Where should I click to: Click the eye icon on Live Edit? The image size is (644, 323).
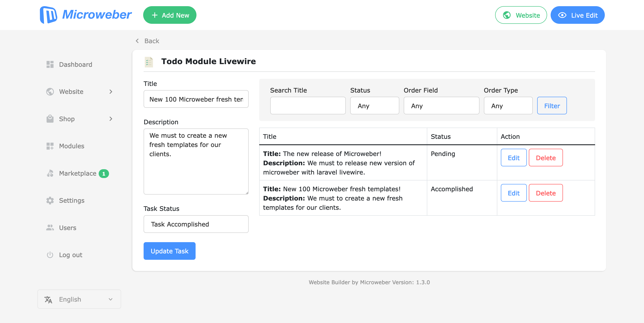pyautogui.click(x=562, y=15)
